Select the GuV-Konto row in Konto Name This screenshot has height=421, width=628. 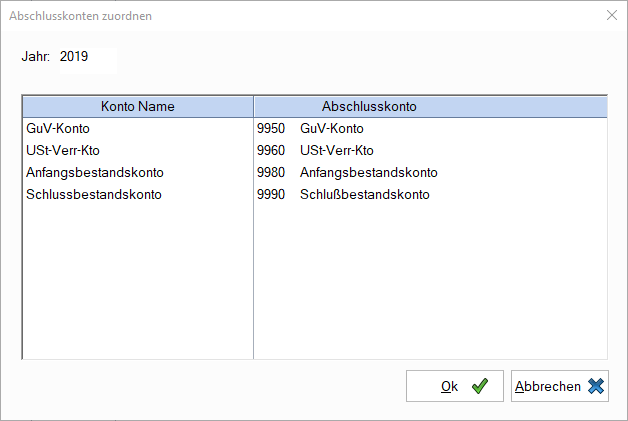[138, 129]
